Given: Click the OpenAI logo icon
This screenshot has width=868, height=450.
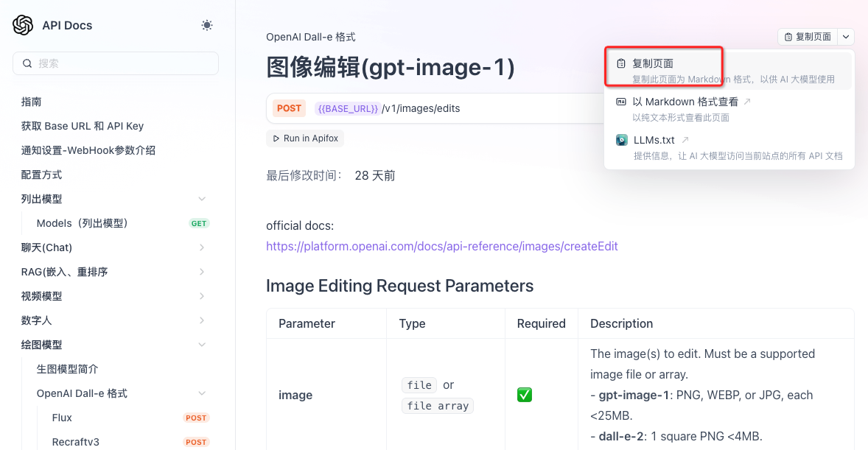Looking at the screenshot, I should (x=23, y=25).
